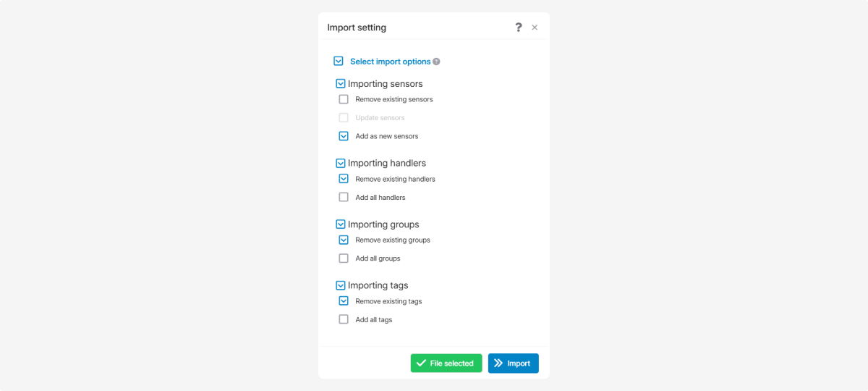Screen dimensions: 868x391
Task: Click the Select import options link text
Action: point(390,62)
